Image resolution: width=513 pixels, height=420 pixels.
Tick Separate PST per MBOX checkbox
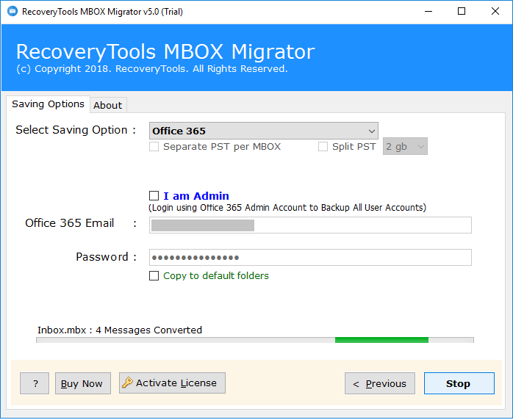tap(154, 146)
